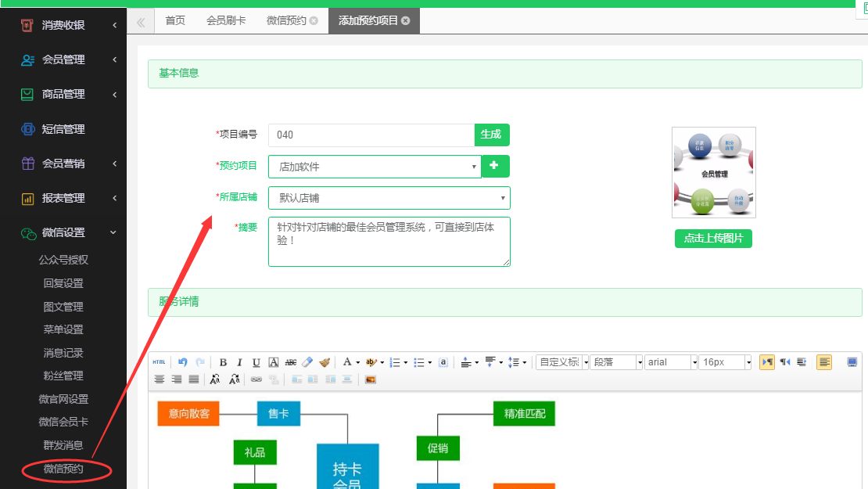868x489 pixels.
Task: Open the 首页 tab
Action: pos(174,21)
